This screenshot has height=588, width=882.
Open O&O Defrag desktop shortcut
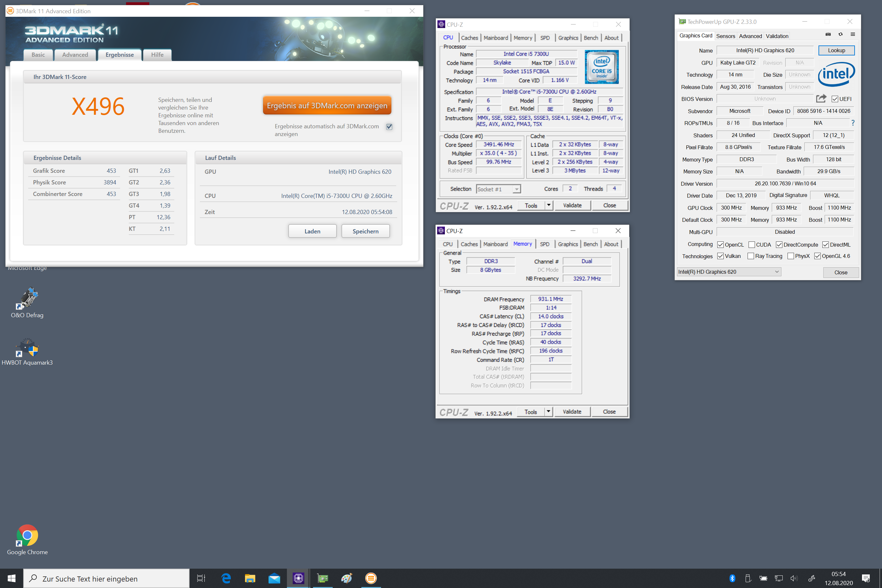pyautogui.click(x=27, y=303)
